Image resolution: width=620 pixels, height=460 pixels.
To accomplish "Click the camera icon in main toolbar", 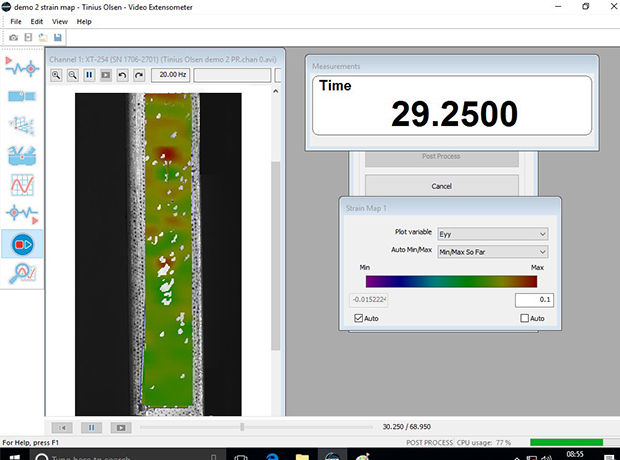I will click(x=13, y=38).
